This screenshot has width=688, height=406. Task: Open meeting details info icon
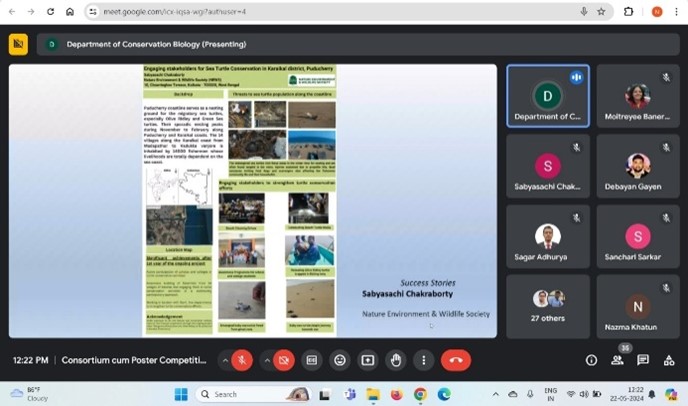(591, 360)
